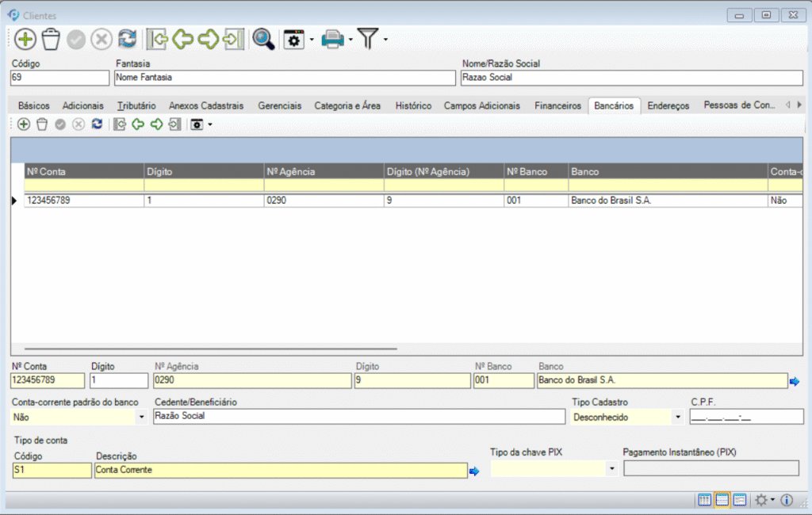
Task: Switch to grid view in status bar
Action: pos(704,500)
